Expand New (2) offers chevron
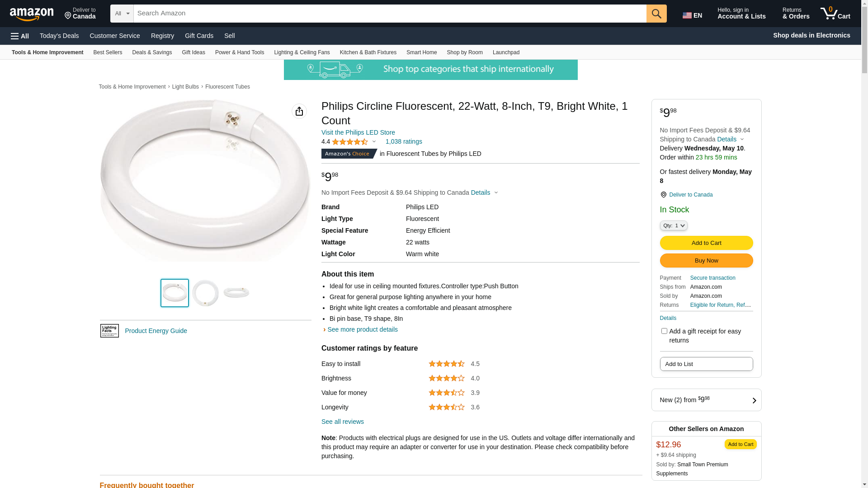Image resolution: width=868 pixels, height=488 pixels. (x=754, y=400)
